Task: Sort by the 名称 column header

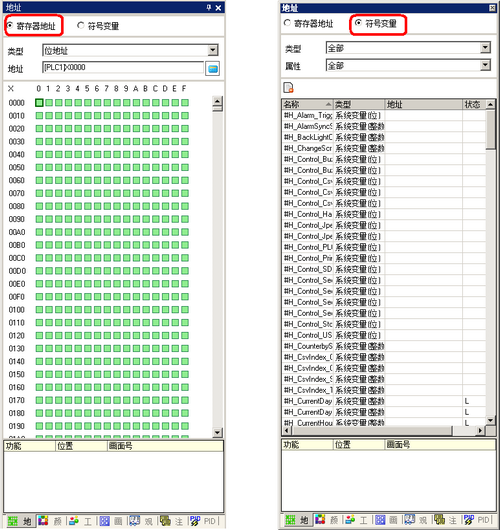Action: point(307,104)
